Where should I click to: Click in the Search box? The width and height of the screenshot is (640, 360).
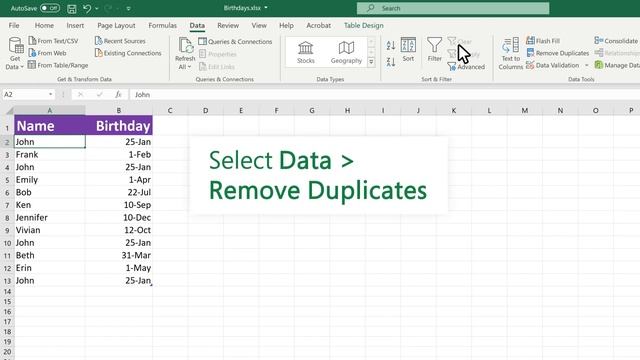click(453, 8)
